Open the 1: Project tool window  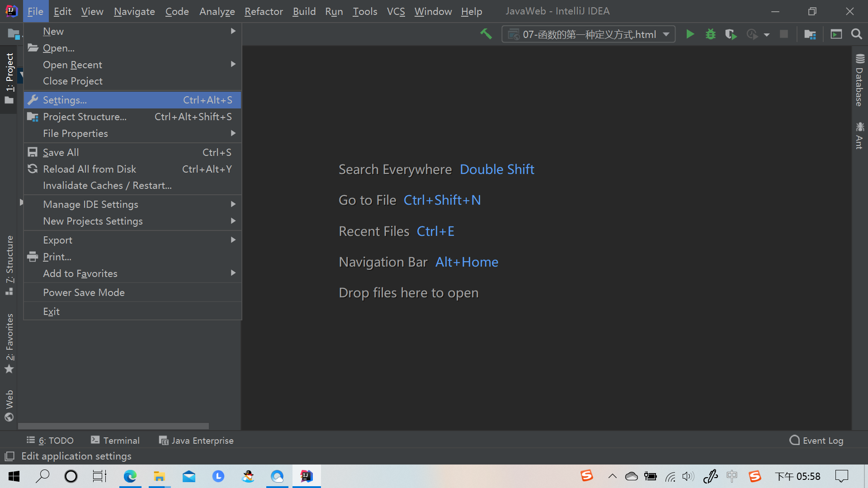point(10,72)
